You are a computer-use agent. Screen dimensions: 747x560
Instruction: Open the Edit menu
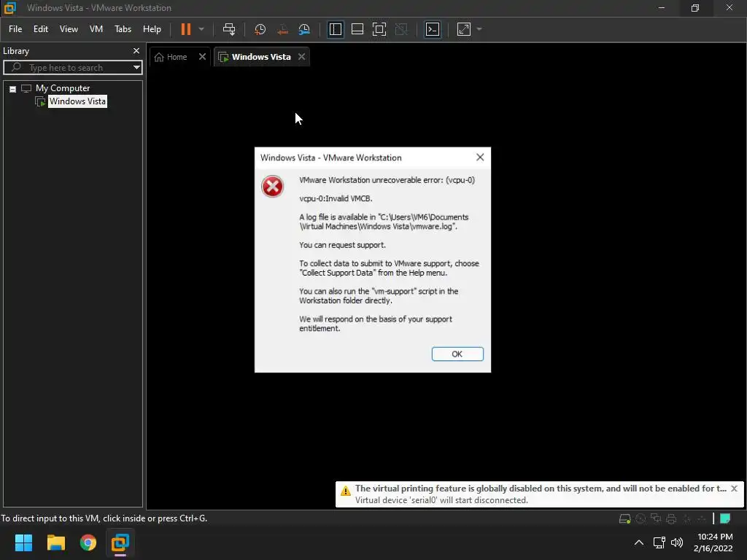pos(41,29)
